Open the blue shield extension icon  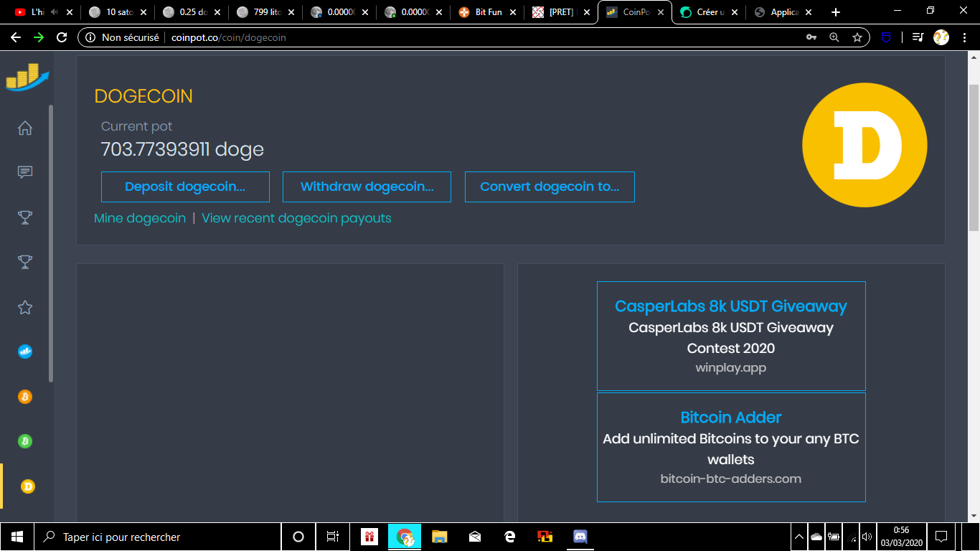click(886, 37)
